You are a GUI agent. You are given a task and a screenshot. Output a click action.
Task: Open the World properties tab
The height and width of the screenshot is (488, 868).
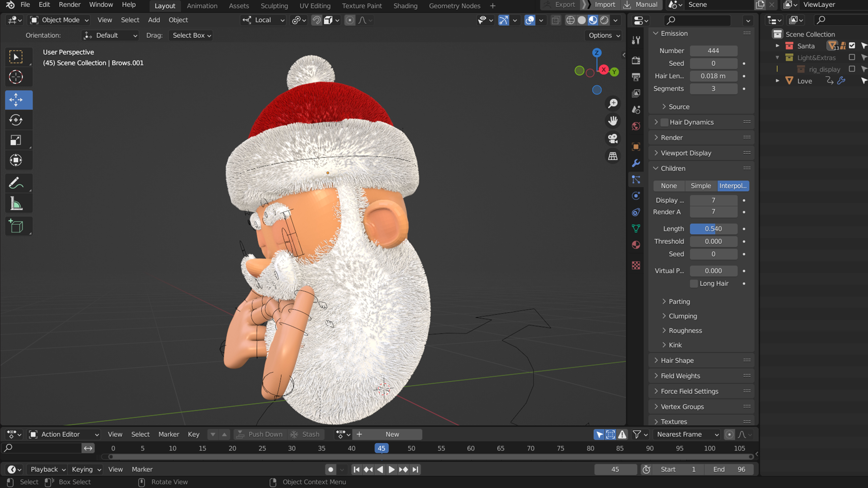coord(636,126)
